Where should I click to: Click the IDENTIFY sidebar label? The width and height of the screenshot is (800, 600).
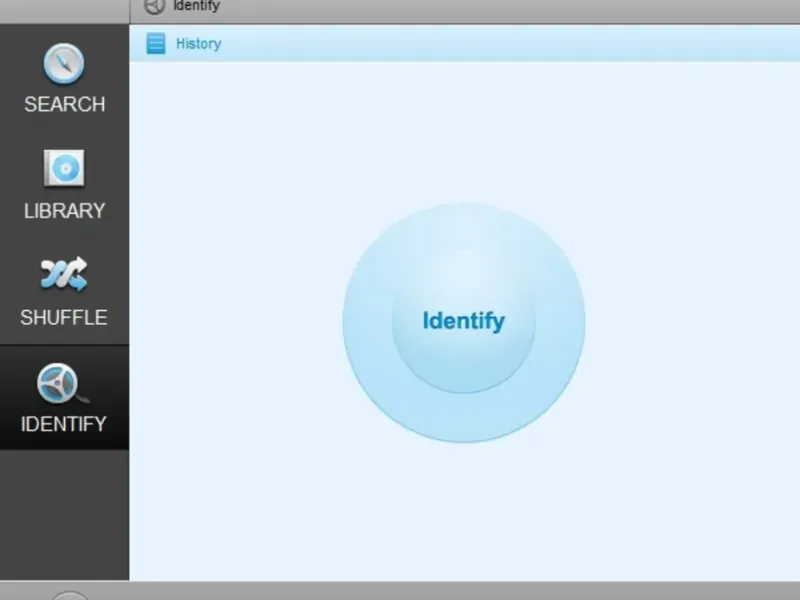(64, 424)
